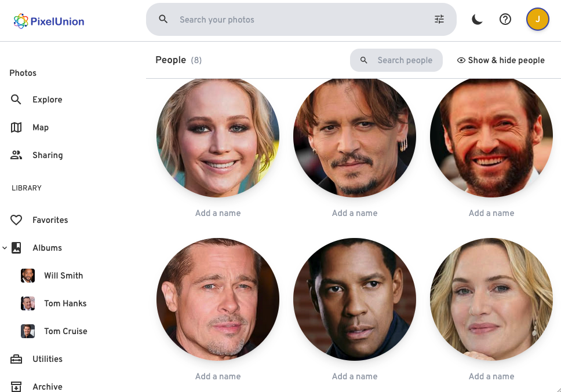This screenshot has width=561, height=392.
Task: Open the Utilities toolbox icon
Action: 16,359
